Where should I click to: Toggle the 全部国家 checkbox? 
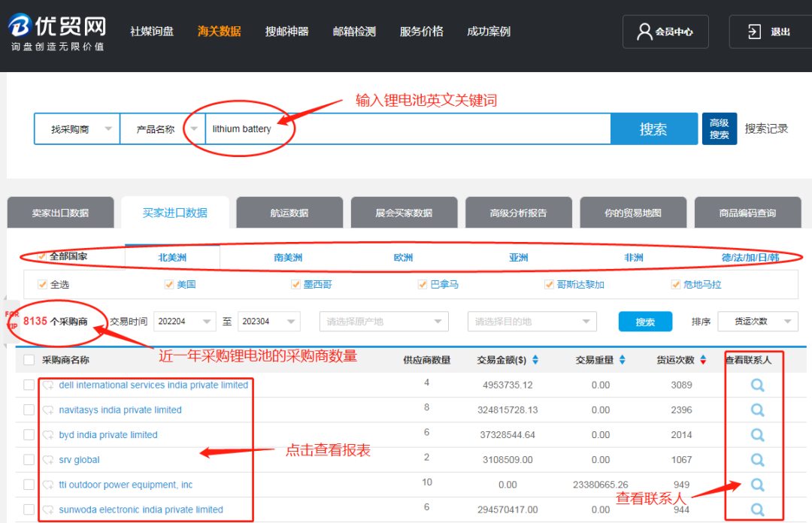coord(42,256)
